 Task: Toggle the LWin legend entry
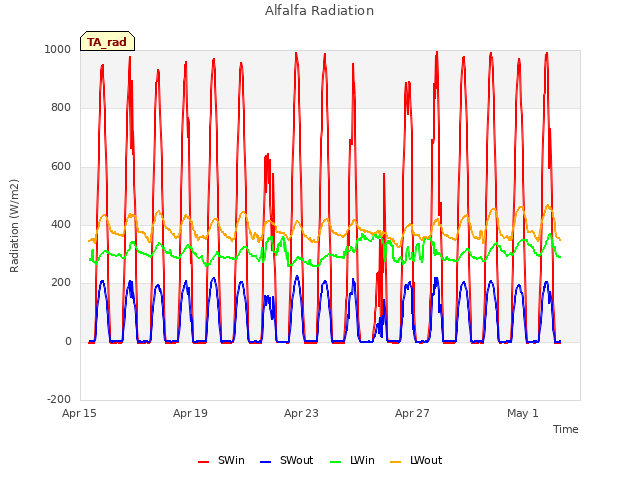352,460
